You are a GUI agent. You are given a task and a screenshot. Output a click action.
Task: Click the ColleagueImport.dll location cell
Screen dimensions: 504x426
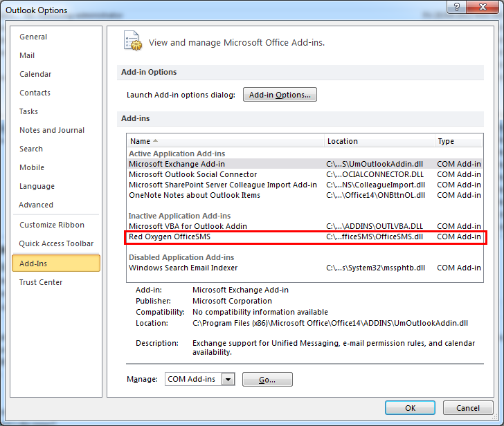375,185
